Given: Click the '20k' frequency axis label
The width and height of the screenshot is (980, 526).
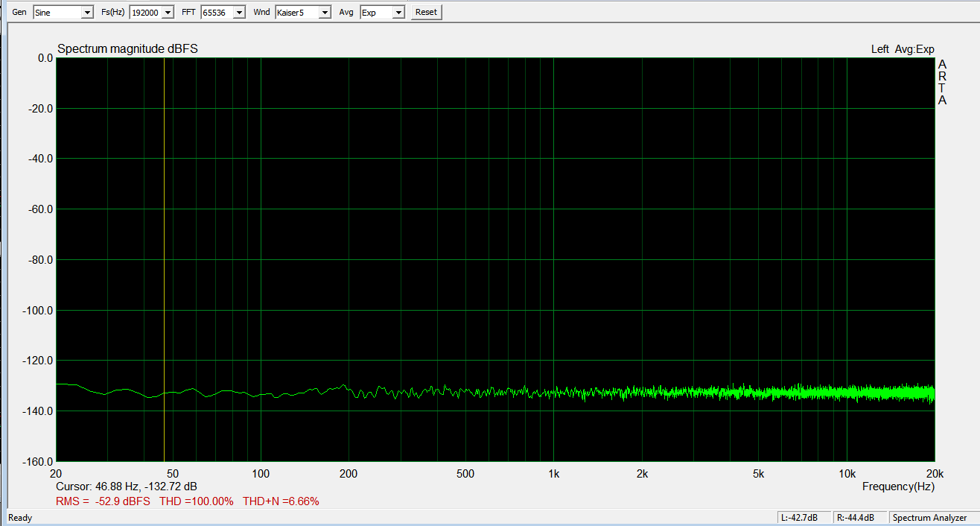Looking at the screenshot, I should pyautogui.click(x=934, y=474).
